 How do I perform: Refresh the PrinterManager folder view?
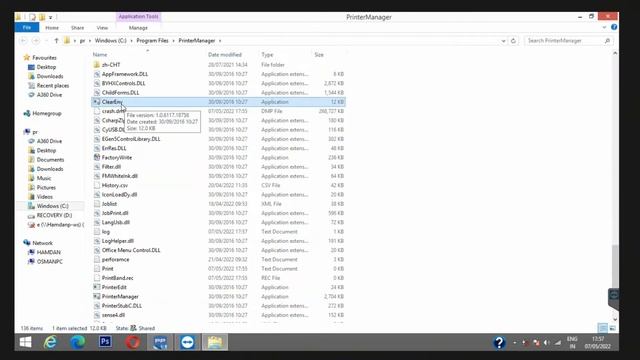[x=513, y=41]
